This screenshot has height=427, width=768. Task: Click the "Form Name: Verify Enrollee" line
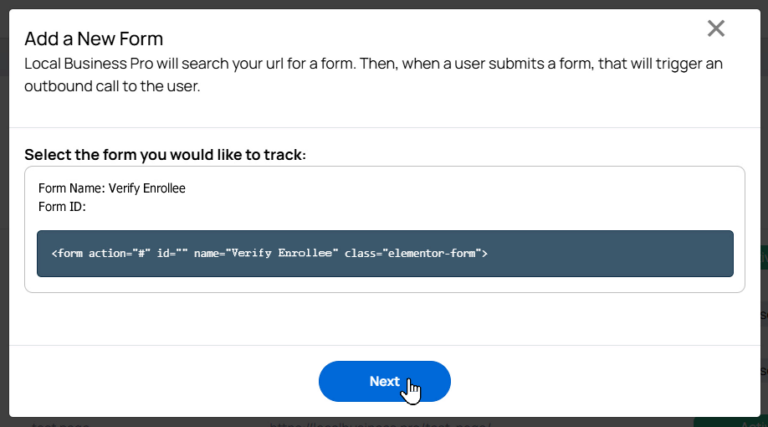point(112,189)
